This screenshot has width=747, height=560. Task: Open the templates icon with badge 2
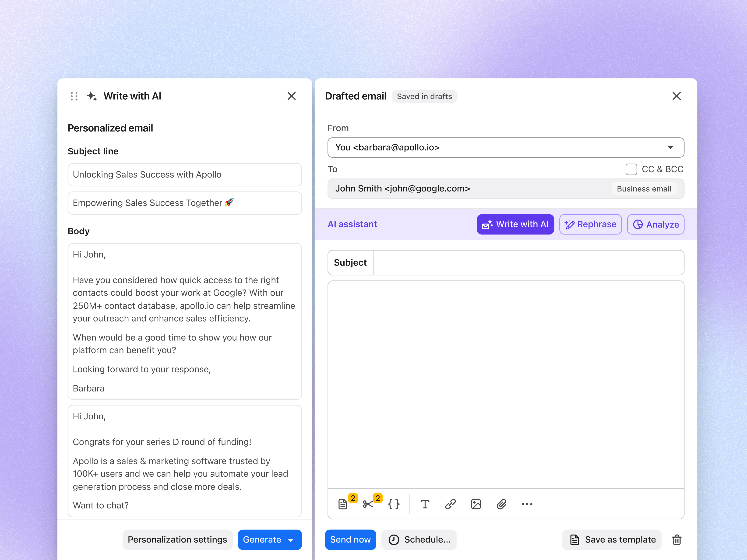pyautogui.click(x=343, y=504)
